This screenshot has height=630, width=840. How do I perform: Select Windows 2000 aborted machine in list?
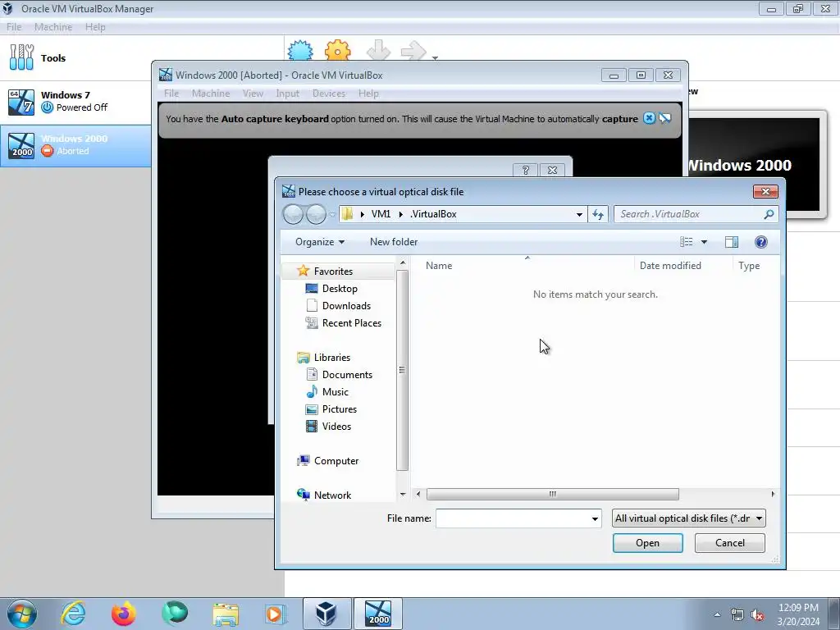pyautogui.click(x=75, y=145)
